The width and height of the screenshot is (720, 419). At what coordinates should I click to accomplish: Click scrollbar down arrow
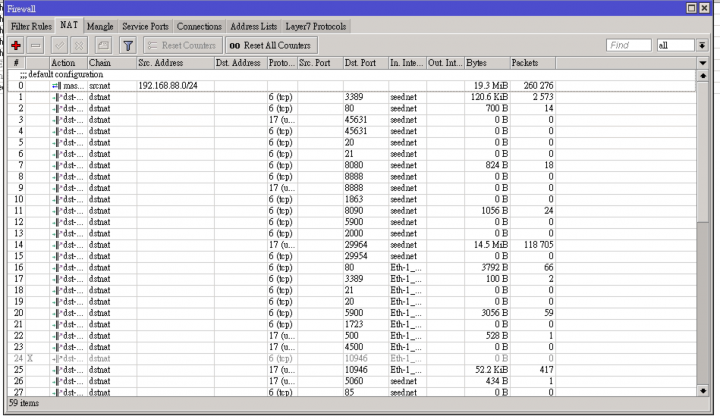(703, 391)
